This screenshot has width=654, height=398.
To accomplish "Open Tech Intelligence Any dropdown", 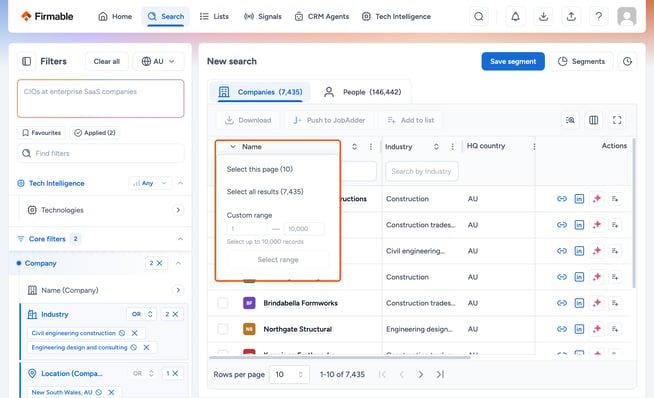I will [150, 183].
